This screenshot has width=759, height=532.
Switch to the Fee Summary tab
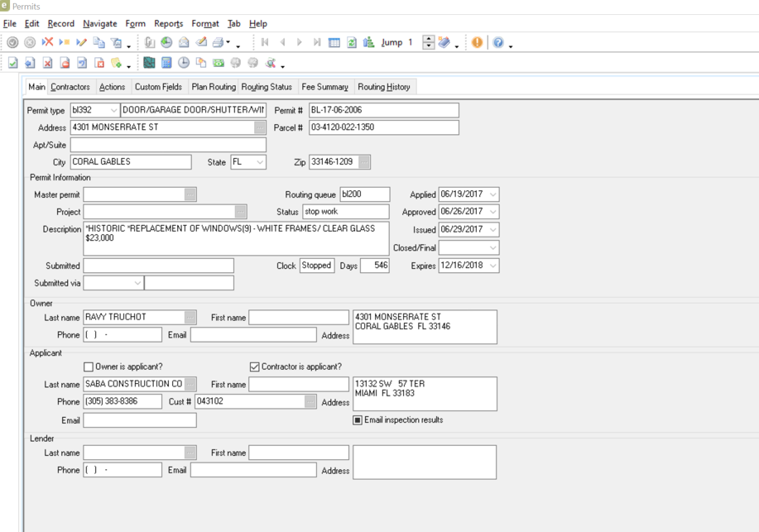pyautogui.click(x=324, y=87)
